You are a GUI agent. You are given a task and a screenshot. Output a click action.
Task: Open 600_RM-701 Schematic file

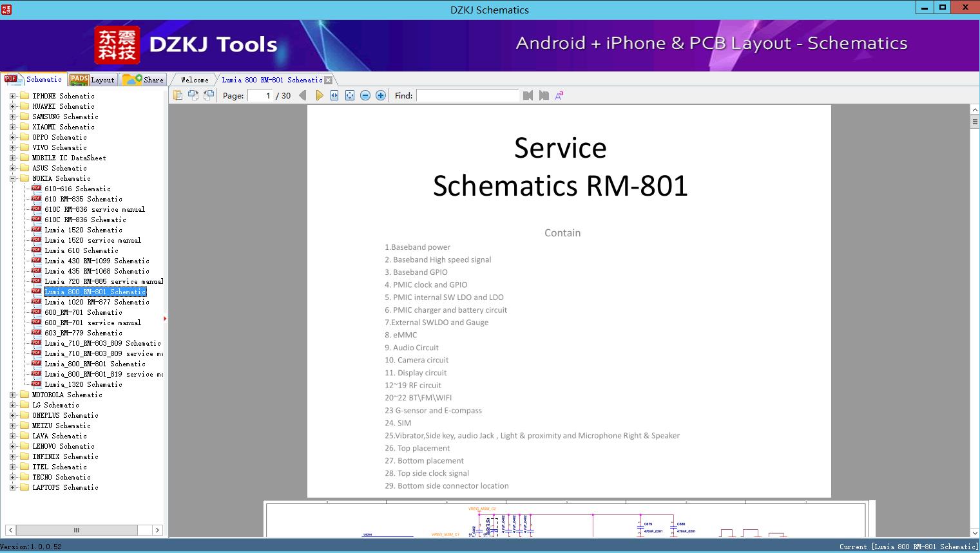click(83, 312)
